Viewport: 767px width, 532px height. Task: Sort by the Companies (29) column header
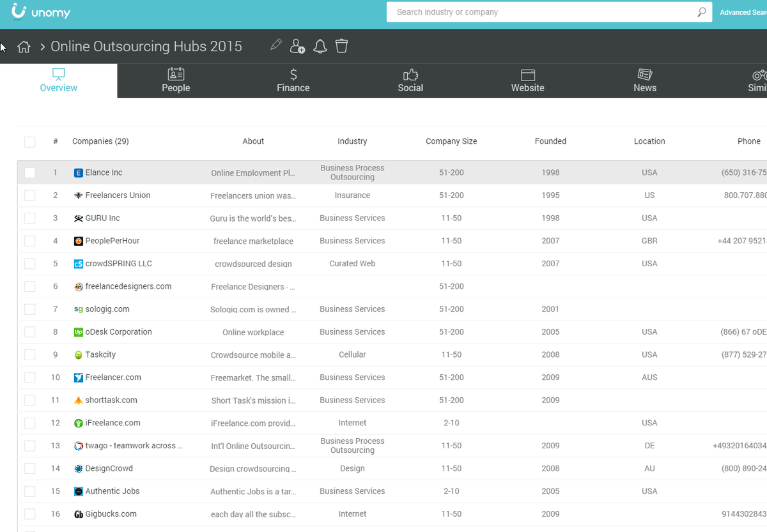(100, 141)
